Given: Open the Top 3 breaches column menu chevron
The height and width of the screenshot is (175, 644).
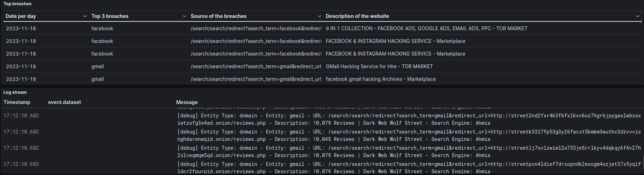Looking at the screenshot, I should pos(185,16).
